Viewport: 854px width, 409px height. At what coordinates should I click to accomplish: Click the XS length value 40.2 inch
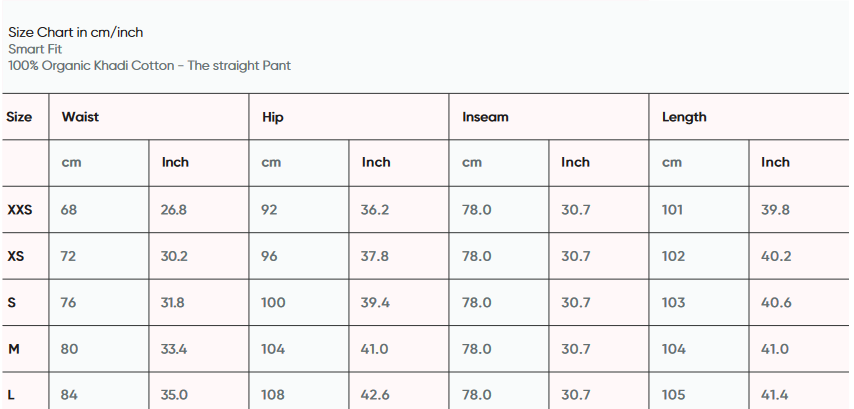776,256
